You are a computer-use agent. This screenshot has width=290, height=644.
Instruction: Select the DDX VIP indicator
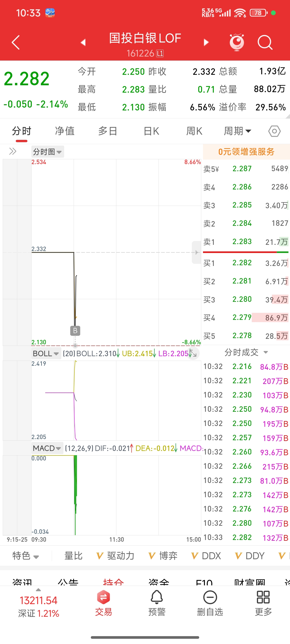[206, 555]
